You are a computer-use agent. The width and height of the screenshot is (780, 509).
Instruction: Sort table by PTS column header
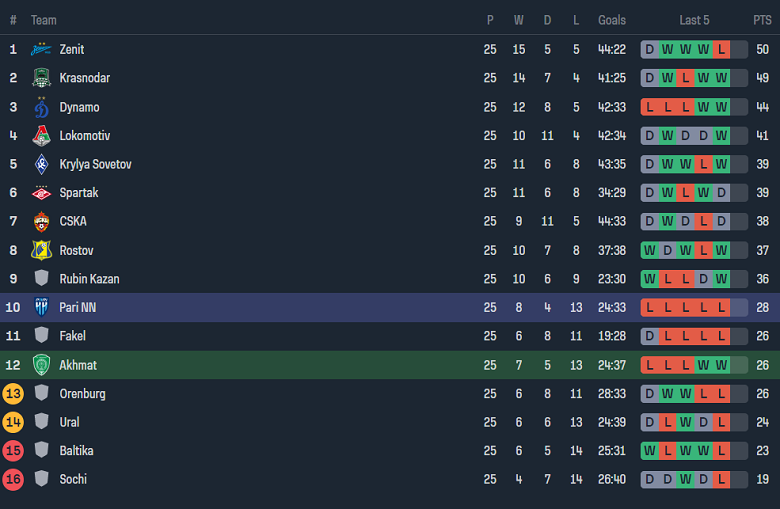coord(762,20)
